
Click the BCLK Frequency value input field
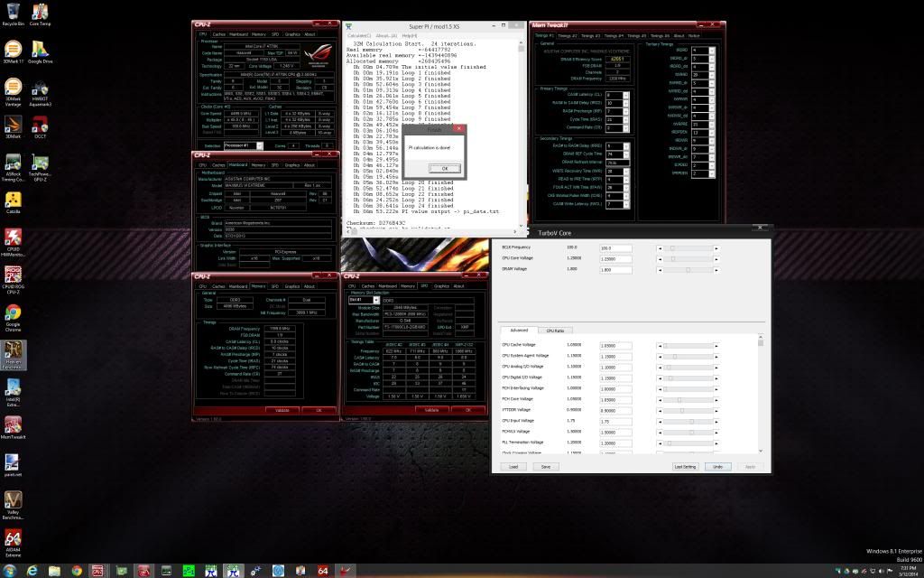pyautogui.click(x=615, y=248)
